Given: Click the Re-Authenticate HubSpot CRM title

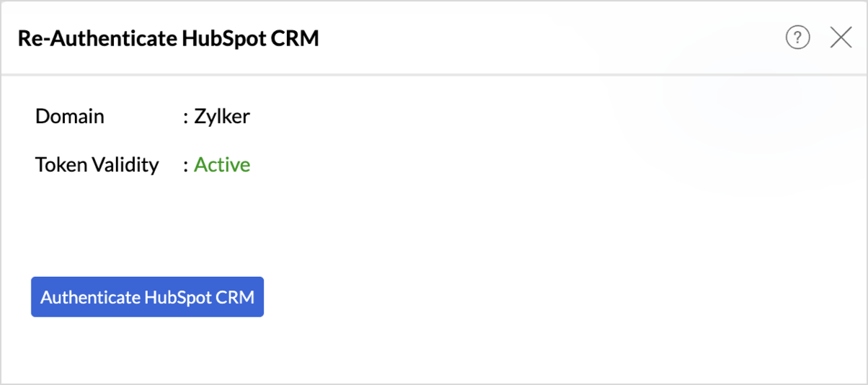Looking at the screenshot, I should pyautogui.click(x=168, y=38).
